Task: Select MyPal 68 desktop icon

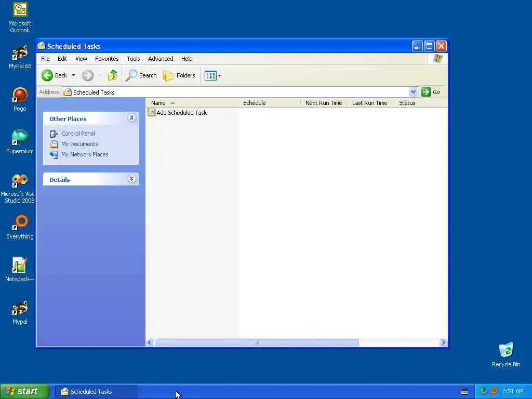Action: click(20, 57)
